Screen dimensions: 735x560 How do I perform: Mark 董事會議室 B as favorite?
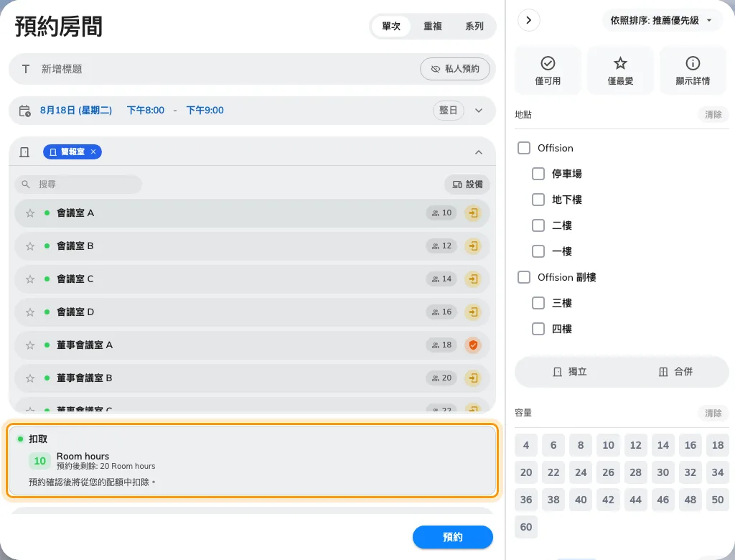click(x=30, y=378)
